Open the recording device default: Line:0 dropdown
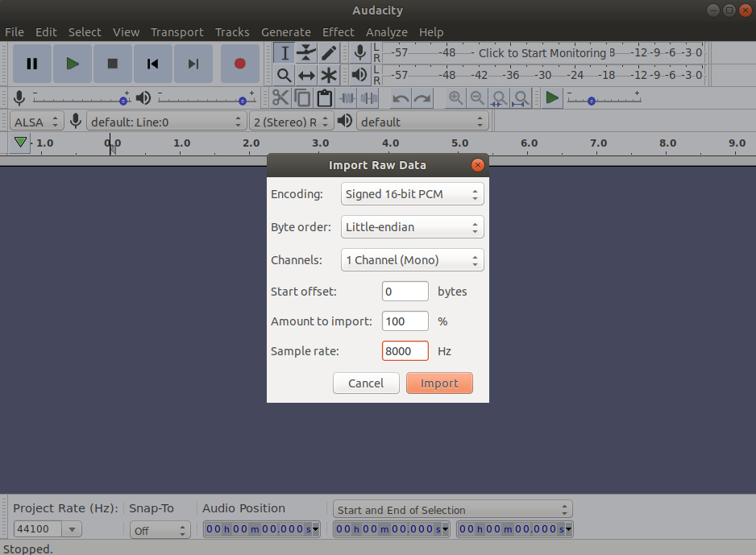Viewport: 756px width, 555px height. (166, 122)
